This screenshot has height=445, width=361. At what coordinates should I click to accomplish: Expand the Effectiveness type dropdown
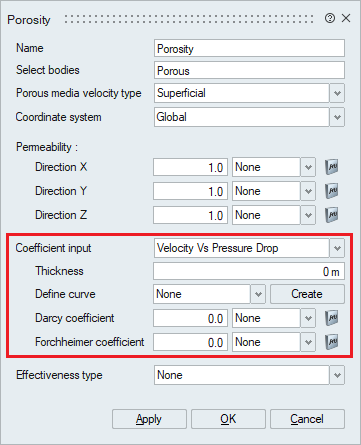[x=337, y=375]
